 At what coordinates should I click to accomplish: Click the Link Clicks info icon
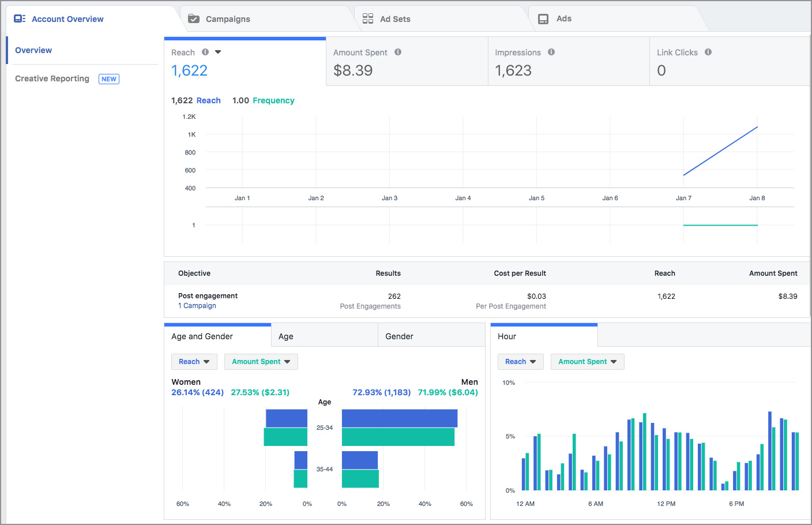coord(708,52)
